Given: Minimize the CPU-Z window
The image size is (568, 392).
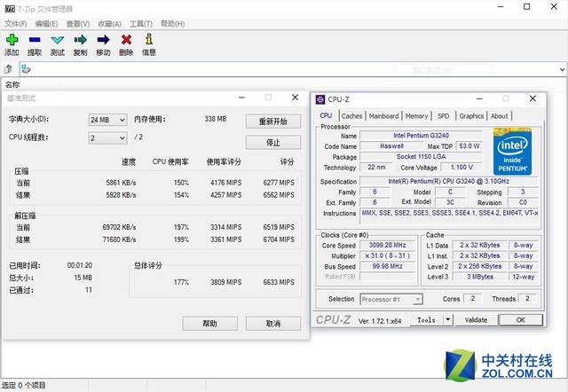Looking at the screenshot, I should [x=479, y=98].
